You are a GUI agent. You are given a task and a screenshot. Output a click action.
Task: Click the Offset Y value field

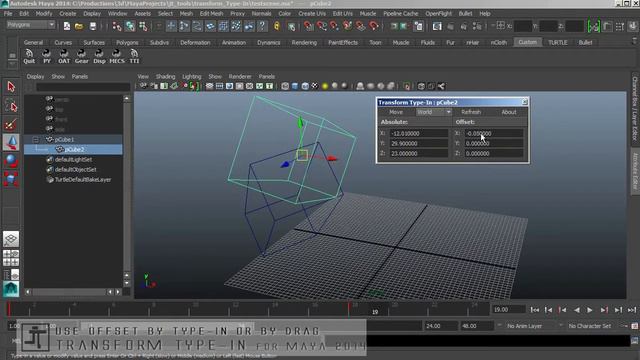tap(494, 143)
